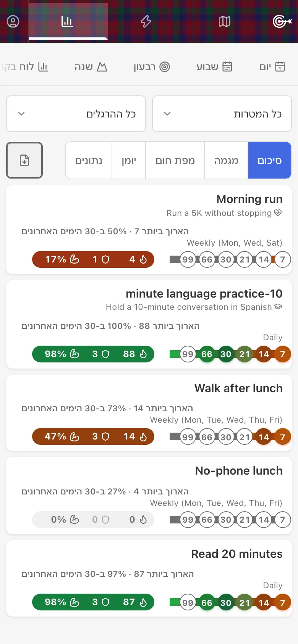This screenshot has width=298, height=644.
Task: Open the map icon in header
Action: coord(225,21)
